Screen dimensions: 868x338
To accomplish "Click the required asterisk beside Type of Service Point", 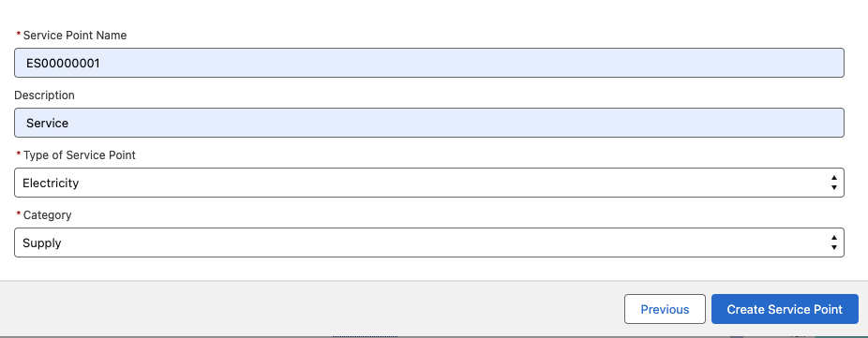I will tap(19, 154).
